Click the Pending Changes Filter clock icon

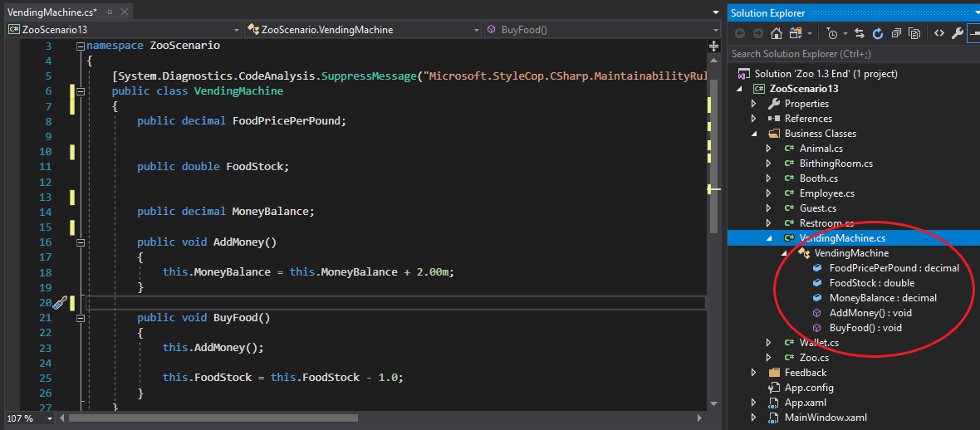[x=831, y=33]
